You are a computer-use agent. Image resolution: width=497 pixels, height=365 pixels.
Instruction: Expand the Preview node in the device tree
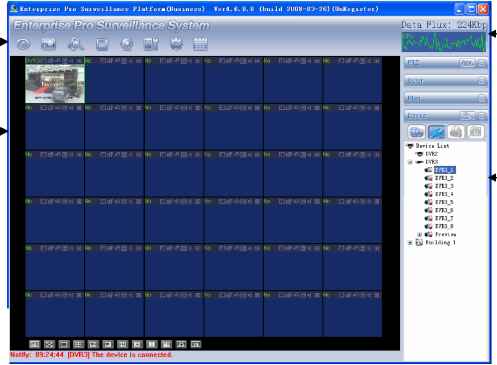[x=420, y=235]
